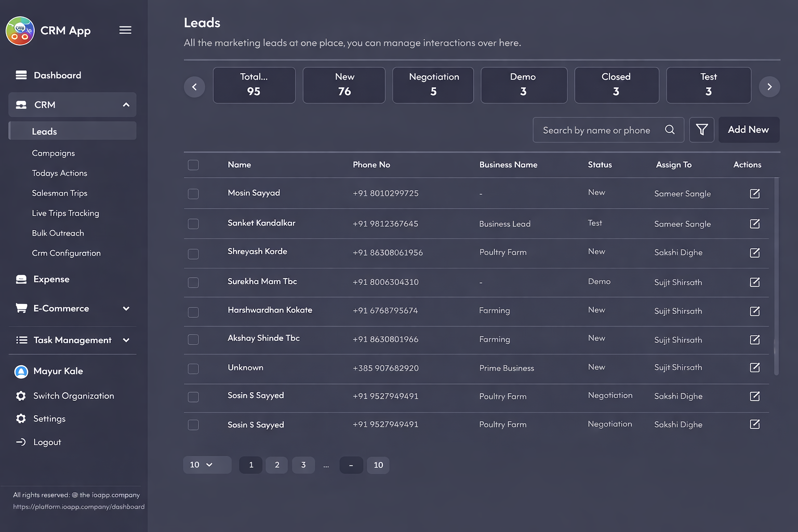The image size is (798, 532).
Task: Click the Logout arrow icon
Action: pos(21,442)
